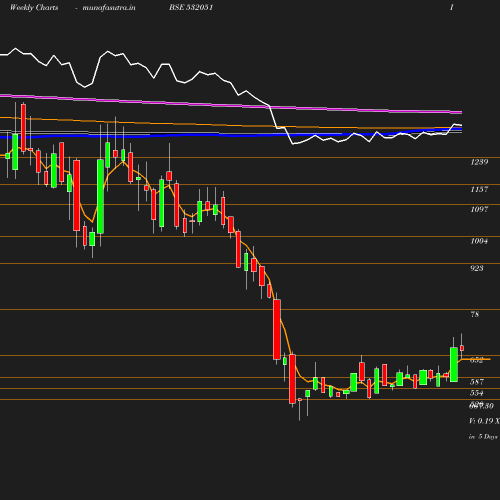Screen dimensions: 500x500
Task: Click the 'Weekly Charts' title text
Action: point(34,8)
